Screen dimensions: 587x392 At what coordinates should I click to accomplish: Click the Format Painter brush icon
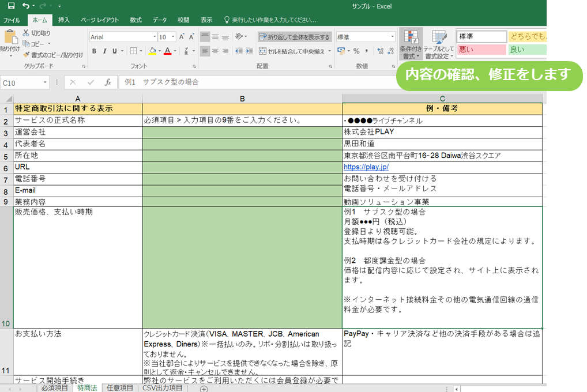point(27,55)
